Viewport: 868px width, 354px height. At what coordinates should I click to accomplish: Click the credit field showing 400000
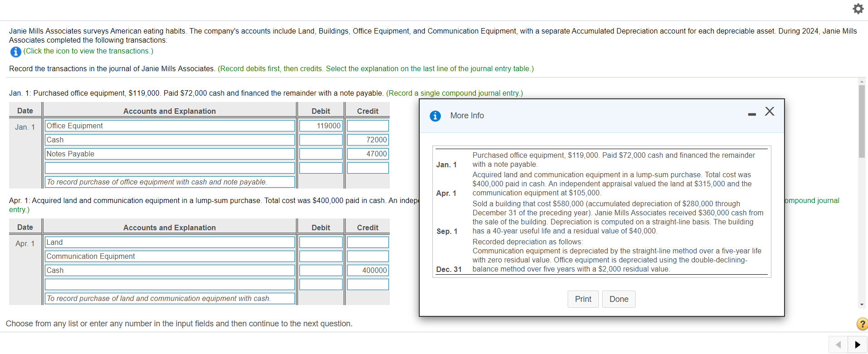point(368,270)
